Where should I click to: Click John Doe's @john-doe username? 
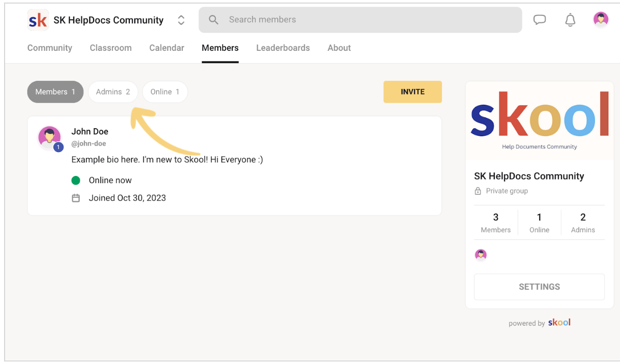point(89,143)
